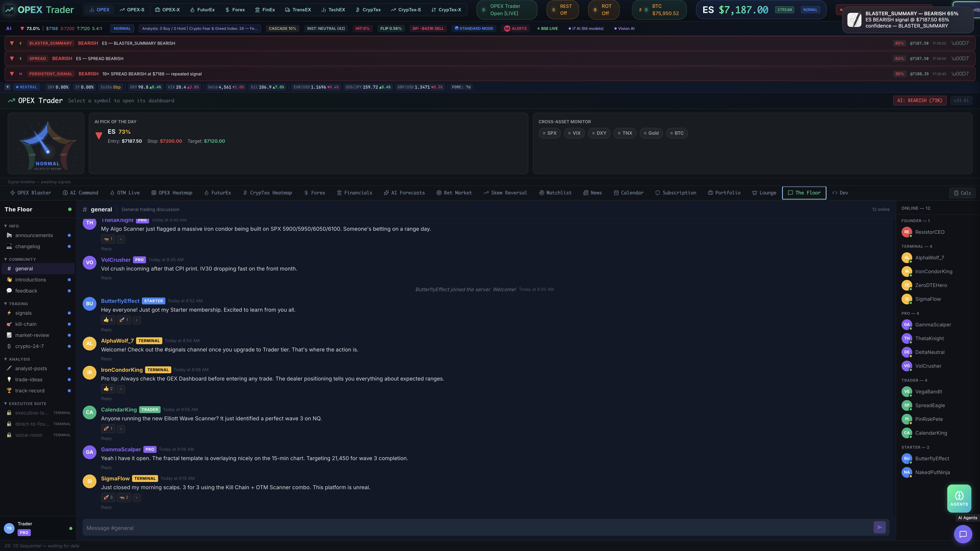The height and width of the screenshot is (551, 980).
Task: Toggle the SPX chip in Cross-Asset Monitor
Action: tap(549, 133)
